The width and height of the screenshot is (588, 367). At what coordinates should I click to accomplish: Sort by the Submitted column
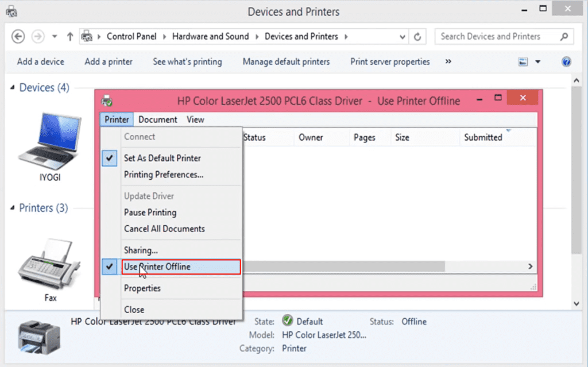point(498,137)
